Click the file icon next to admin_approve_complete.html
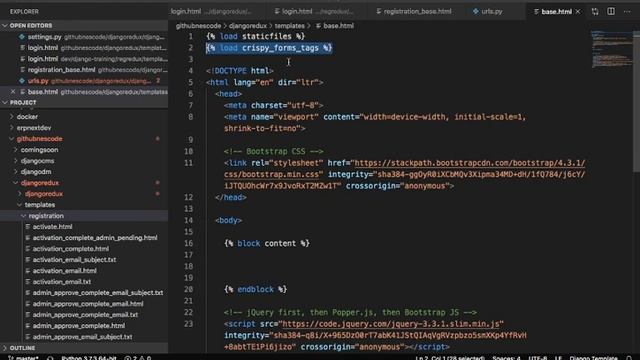 28,326
